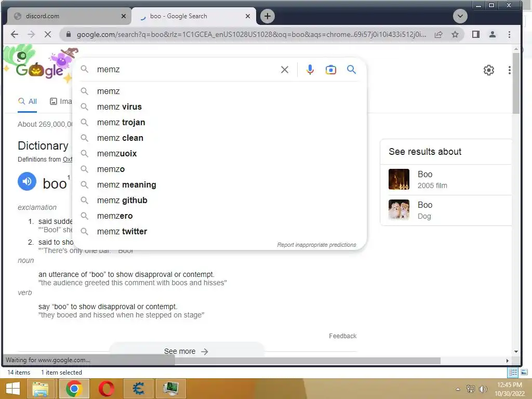
Task: Click the Boo 2005 film poster thumbnail
Action: pos(399,179)
